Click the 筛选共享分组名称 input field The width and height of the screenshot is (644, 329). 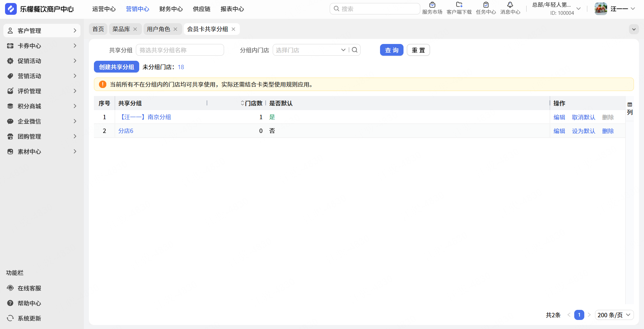coord(180,50)
